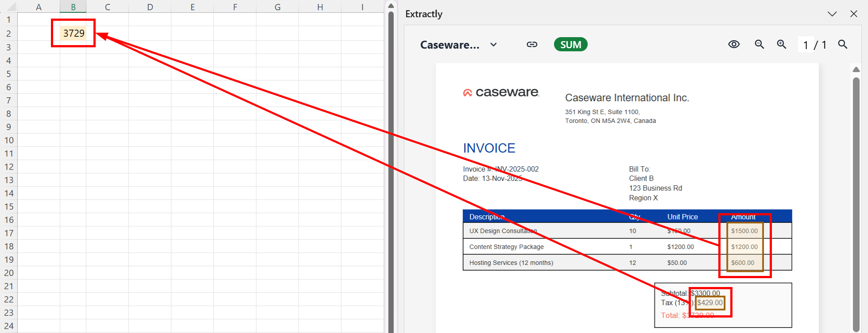Select column B header
This screenshot has height=333, width=868.
coord(73,7)
